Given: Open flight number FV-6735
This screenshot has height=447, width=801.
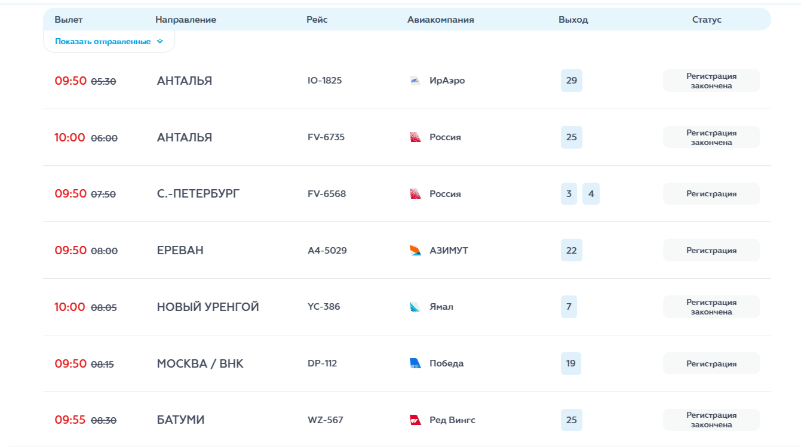Looking at the screenshot, I should pyautogui.click(x=326, y=137).
